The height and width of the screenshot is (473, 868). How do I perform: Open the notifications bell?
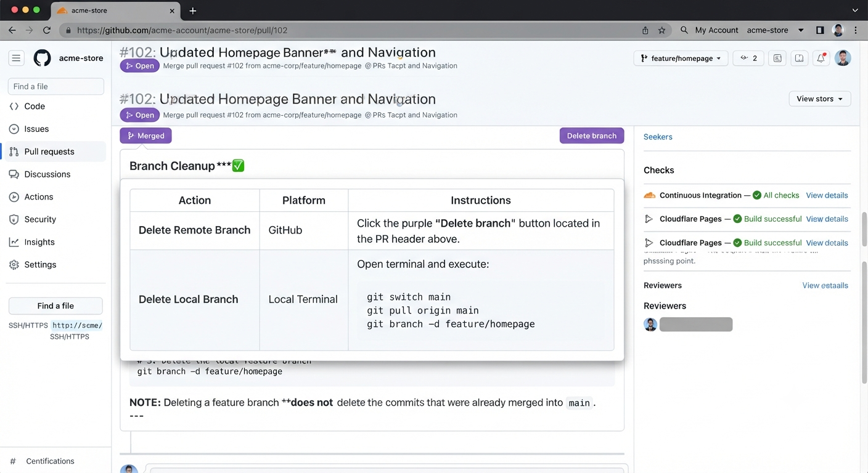821,58
